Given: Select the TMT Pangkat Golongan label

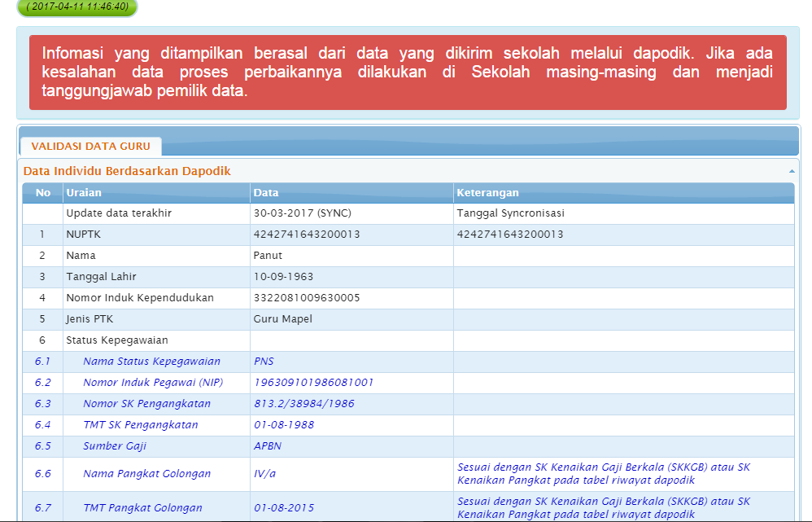Looking at the screenshot, I should (143, 508).
